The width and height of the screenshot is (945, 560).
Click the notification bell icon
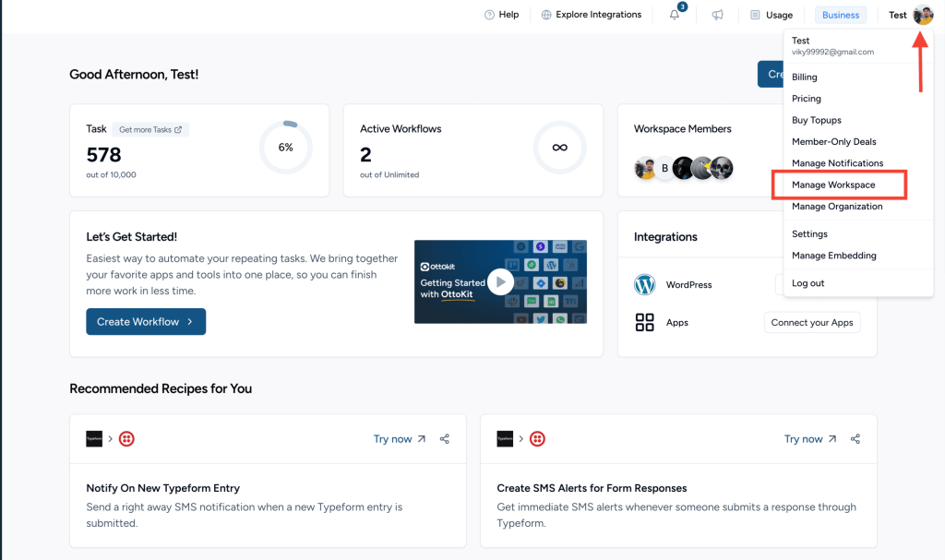tap(675, 15)
